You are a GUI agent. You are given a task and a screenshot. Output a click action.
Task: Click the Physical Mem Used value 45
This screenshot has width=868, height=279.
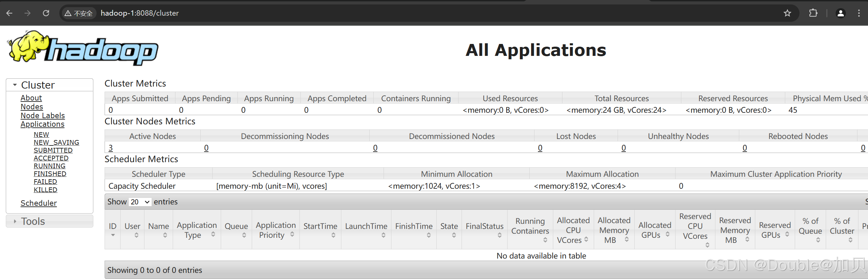click(793, 110)
